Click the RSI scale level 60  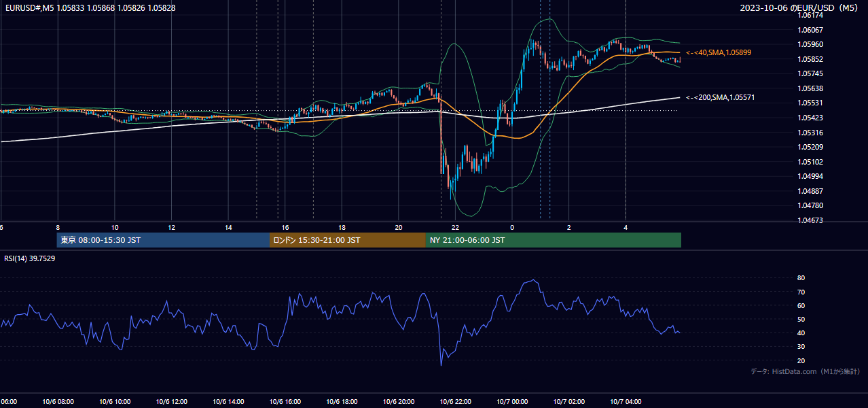pyautogui.click(x=801, y=305)
